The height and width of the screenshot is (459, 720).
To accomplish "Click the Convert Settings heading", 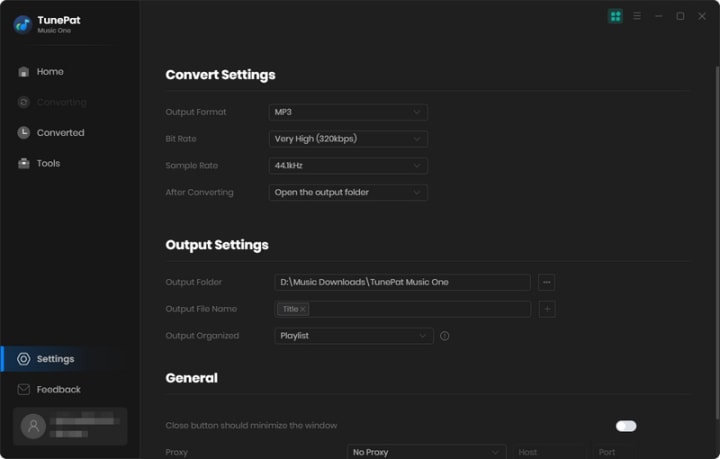I will point(220,75).
